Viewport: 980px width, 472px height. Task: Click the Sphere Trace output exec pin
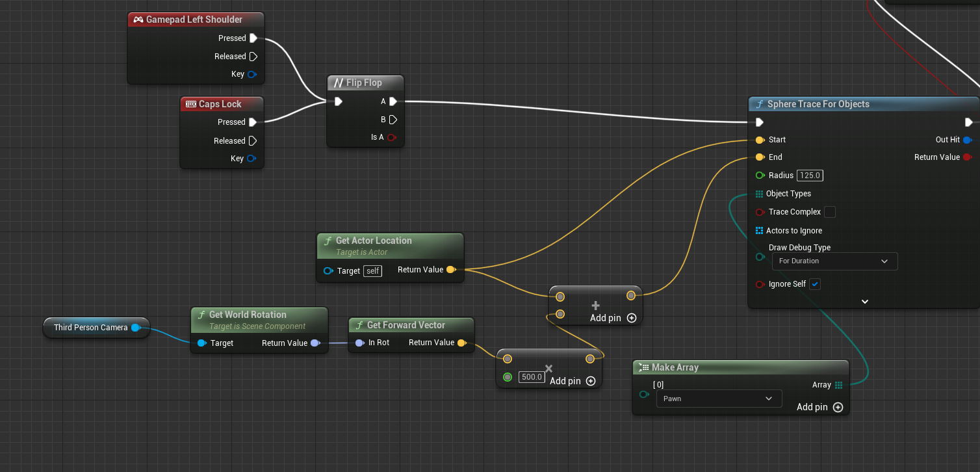(x=969, y=122)
